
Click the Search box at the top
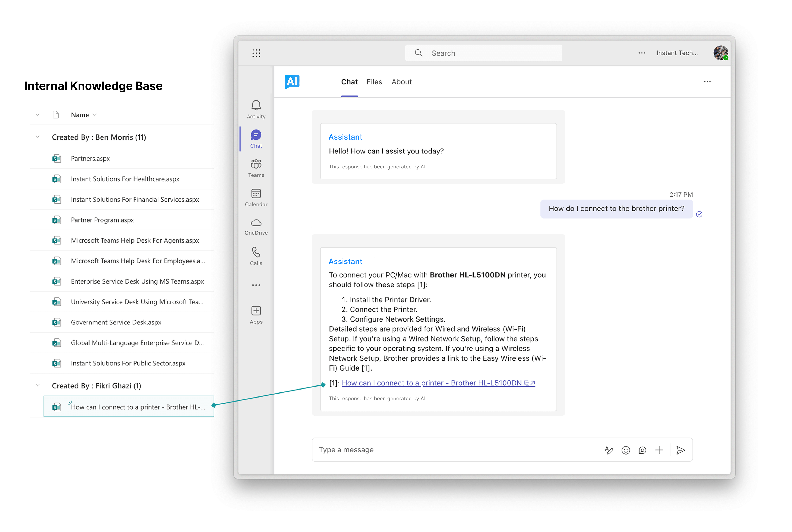click(483, 53)
